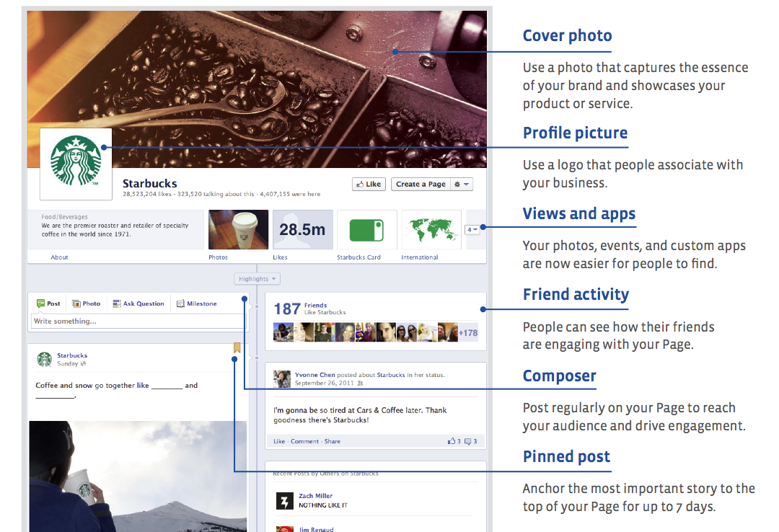Click the 187 friends count
Screen dimensions: 779x532
[x=286, y=309]
